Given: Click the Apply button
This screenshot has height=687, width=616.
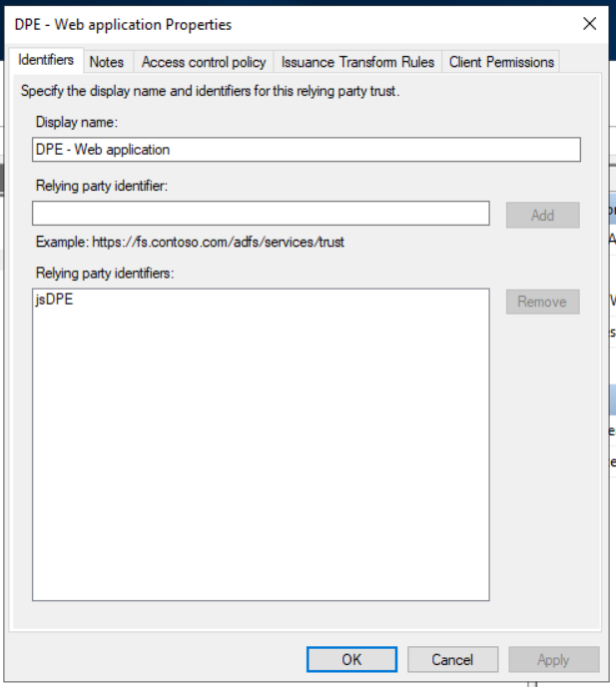Looking at the screenshot, I should pos(553,659).
